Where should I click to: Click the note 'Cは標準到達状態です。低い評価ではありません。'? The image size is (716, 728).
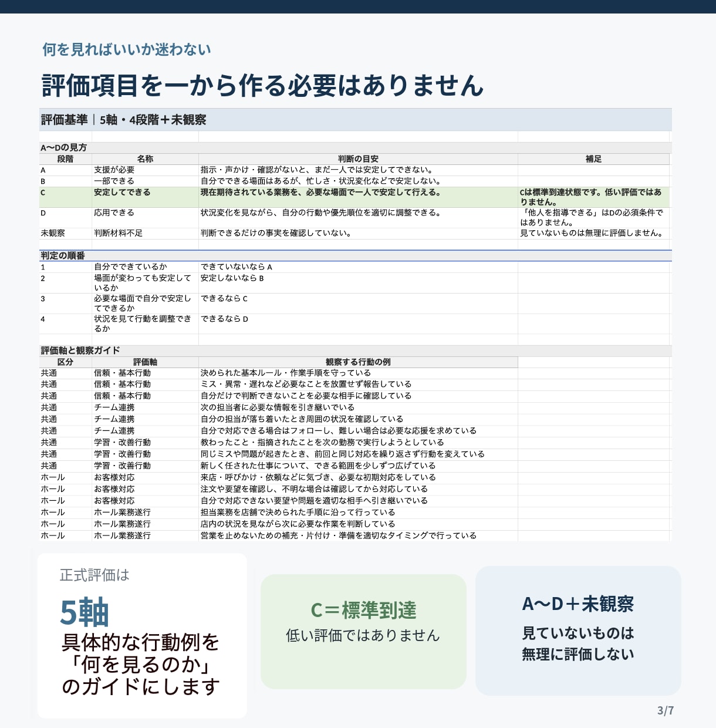[x=591, y=197]
